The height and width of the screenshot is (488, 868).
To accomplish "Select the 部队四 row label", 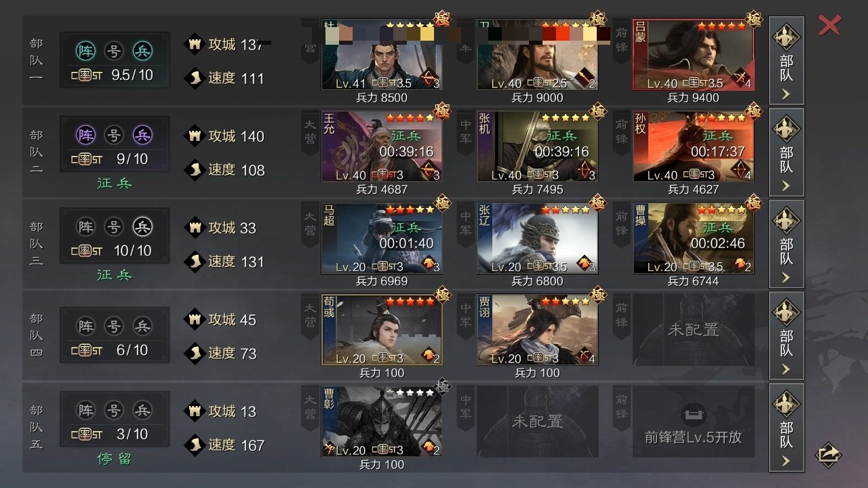I will click(36, 335).
